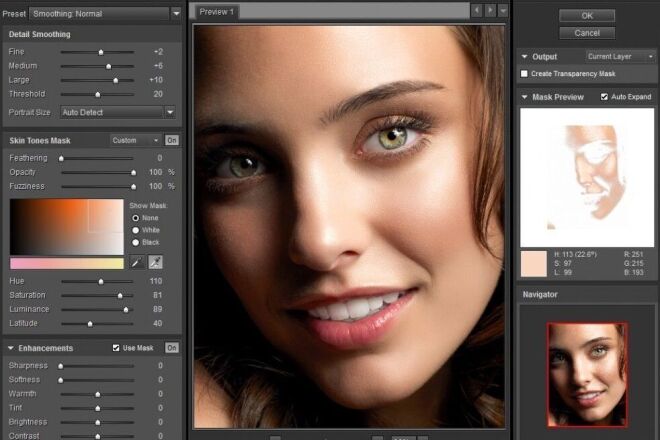660x440 pixels.
Task: Click the next preview arrow
Action: click(490, 10)
